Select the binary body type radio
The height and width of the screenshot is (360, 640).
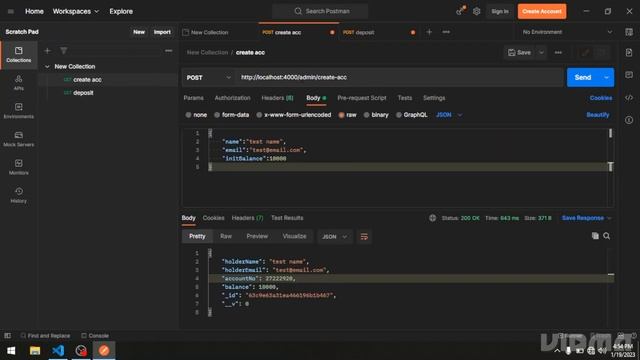(x=367, y=115)
